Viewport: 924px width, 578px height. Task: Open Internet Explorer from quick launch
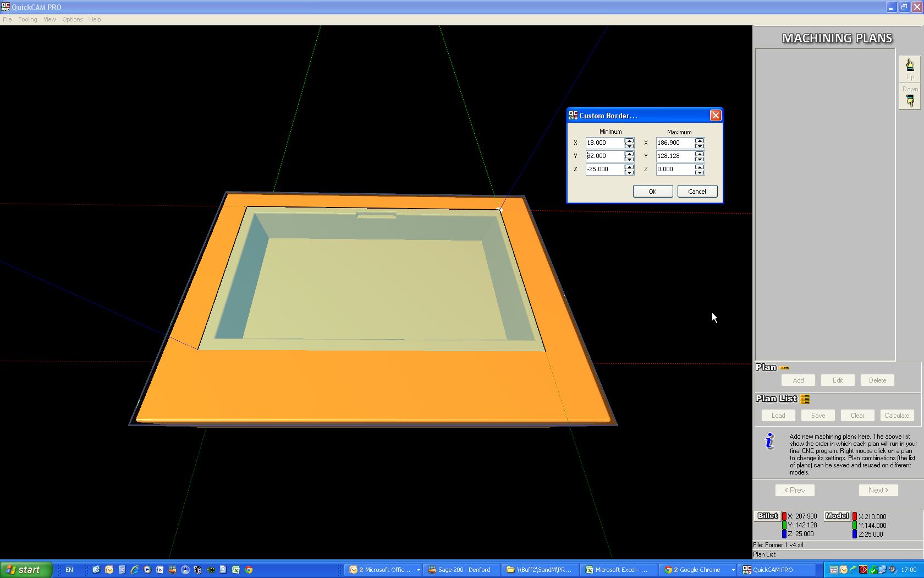point(134,570)
